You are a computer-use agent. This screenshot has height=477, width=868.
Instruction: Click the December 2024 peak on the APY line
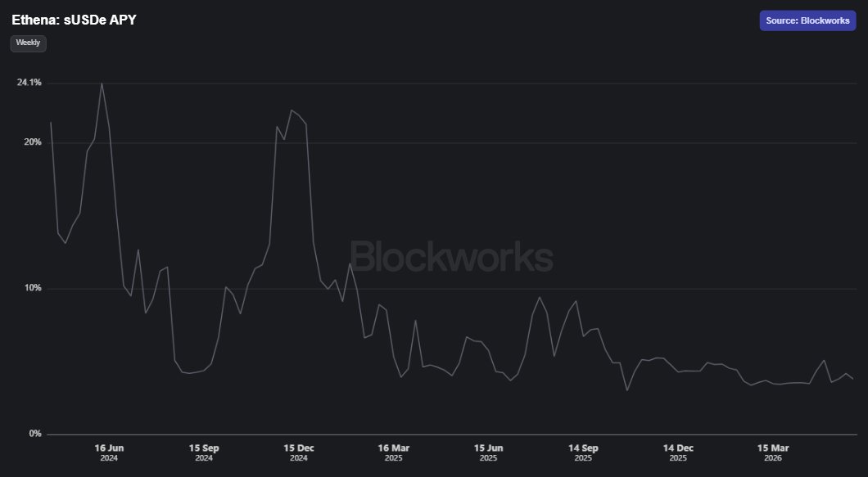pos(292,110)
